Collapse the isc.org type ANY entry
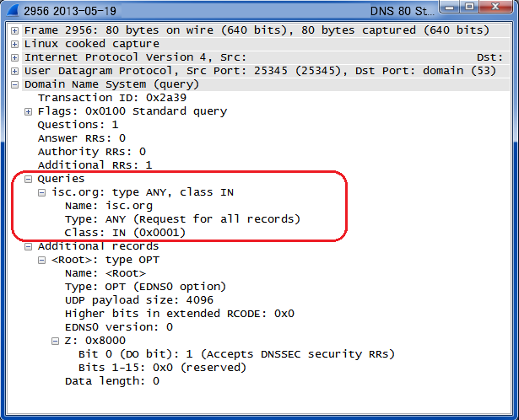The height and width of the screenshot is (420, 519). coord(41,192)
